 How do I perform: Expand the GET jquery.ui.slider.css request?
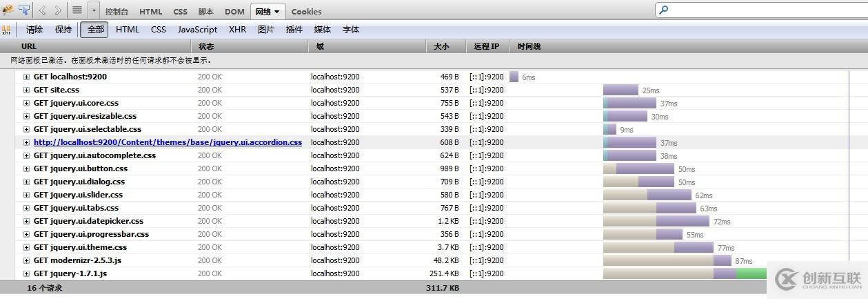pos(27,195)
